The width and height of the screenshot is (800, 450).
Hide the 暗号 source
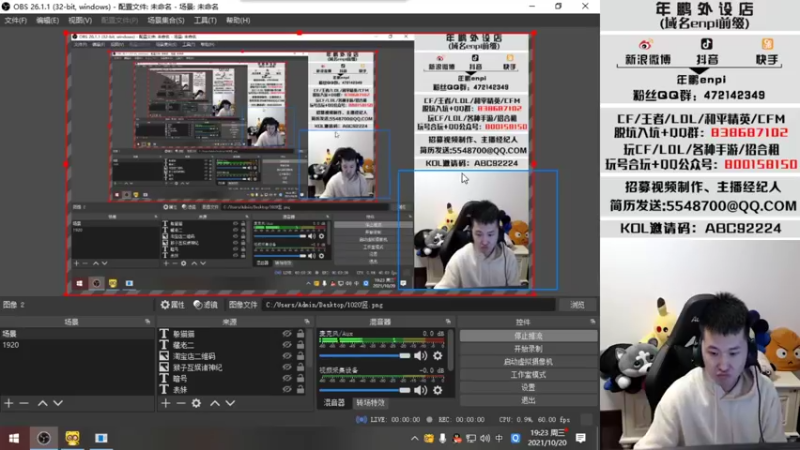[x=287, y=379]
